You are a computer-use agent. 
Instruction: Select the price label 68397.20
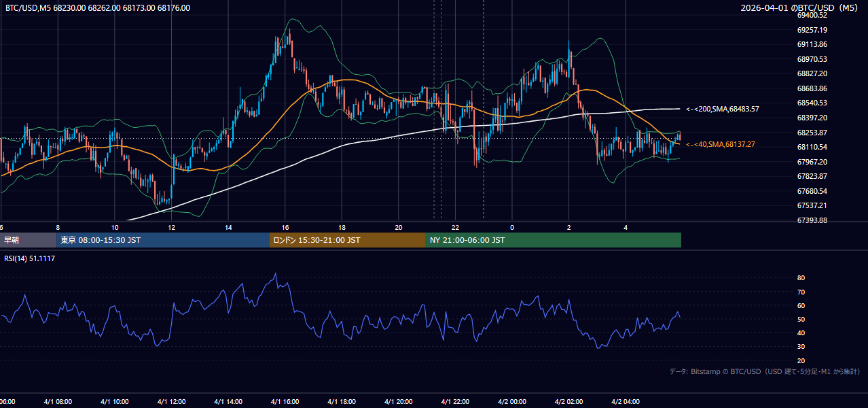(x=812, y=118)
